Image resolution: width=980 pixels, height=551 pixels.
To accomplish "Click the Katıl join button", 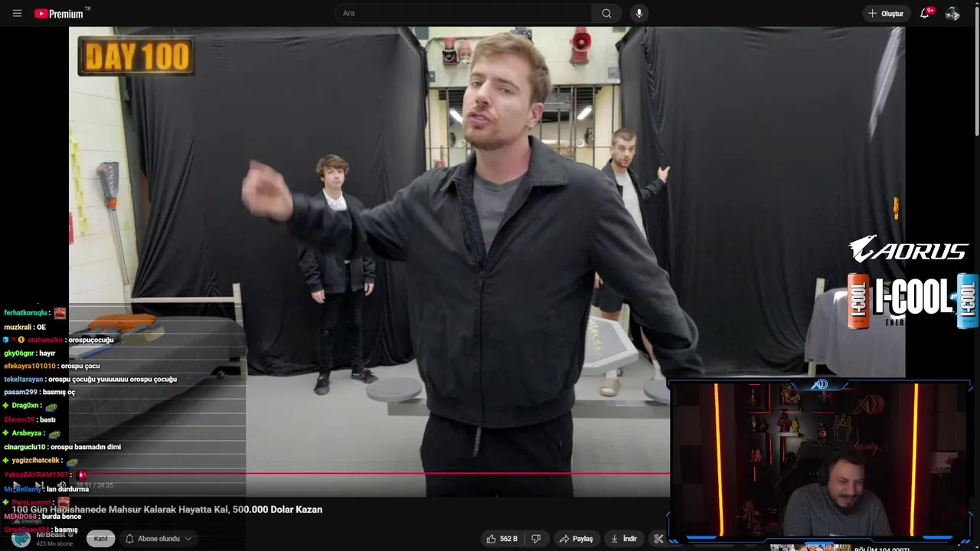I will coord(100,539).
